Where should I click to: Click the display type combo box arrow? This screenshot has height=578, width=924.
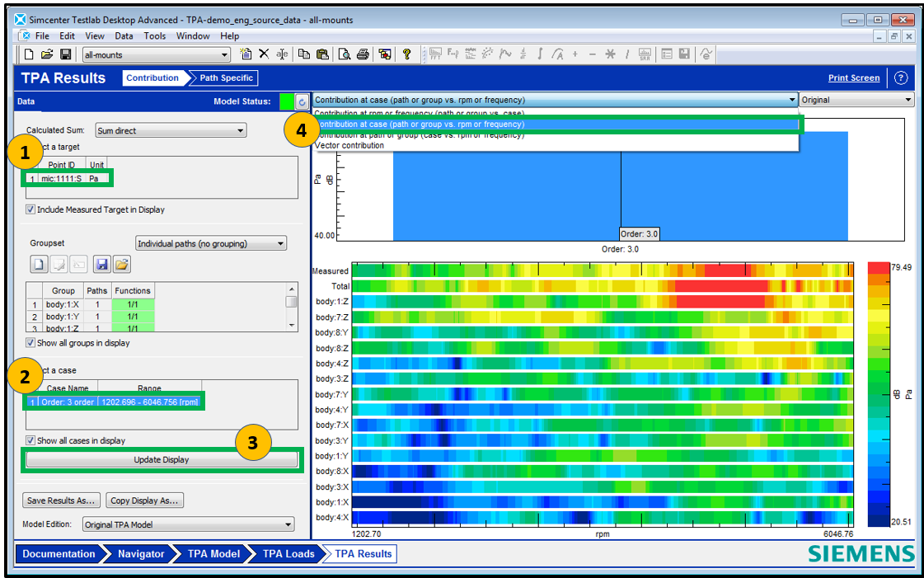(791, 100)
